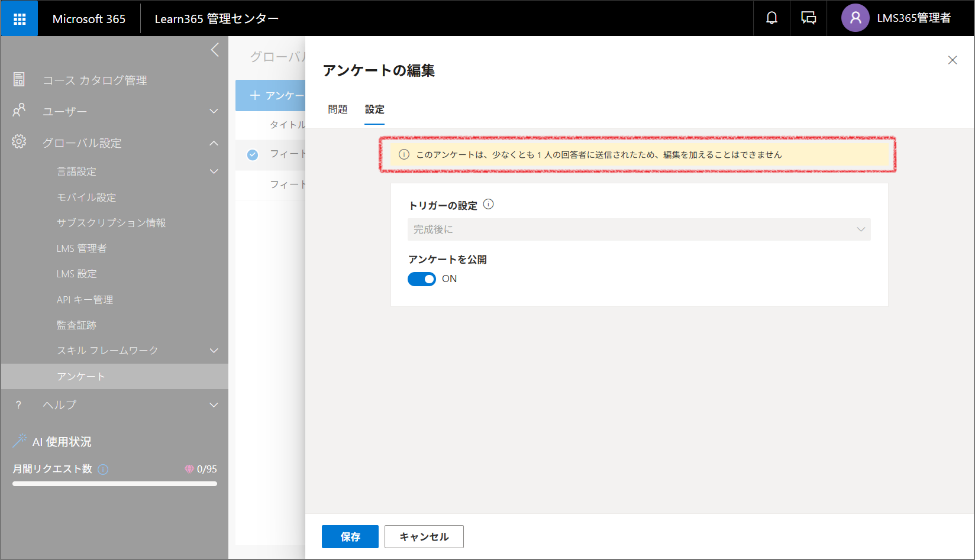This screenshot has width=975, height=560.
Task: Open LMS 管理者 in sidebar
Action: point(82,248)
